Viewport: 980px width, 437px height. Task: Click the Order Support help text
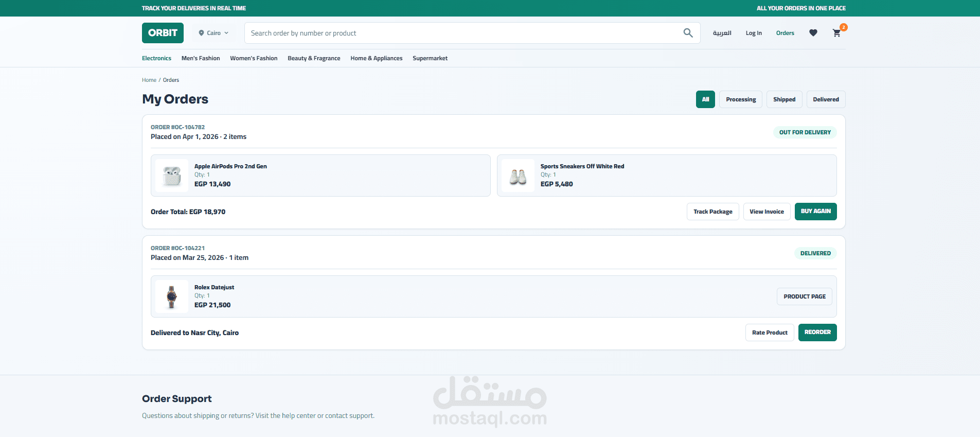258,416
